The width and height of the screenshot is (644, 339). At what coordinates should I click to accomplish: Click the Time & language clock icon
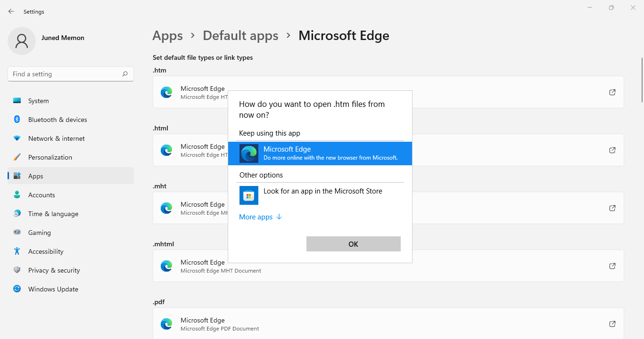[x=17, y=214]
